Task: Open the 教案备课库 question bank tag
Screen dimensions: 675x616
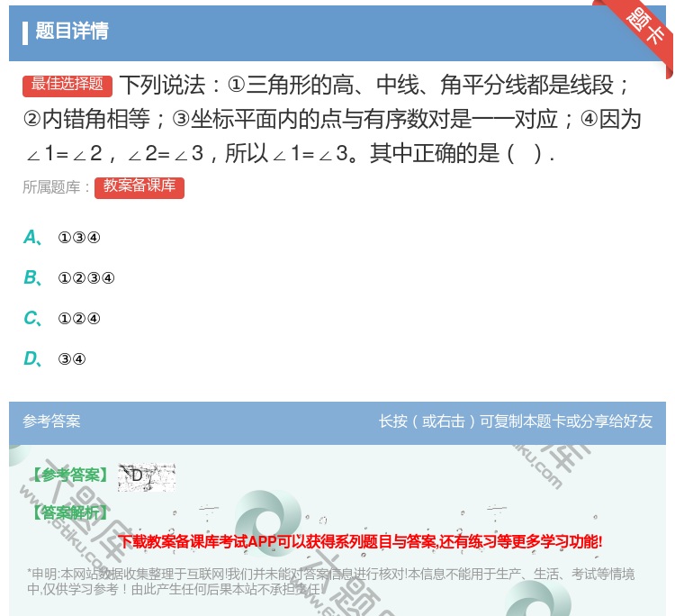Action: pyautogui.click(x=139, y=188)
